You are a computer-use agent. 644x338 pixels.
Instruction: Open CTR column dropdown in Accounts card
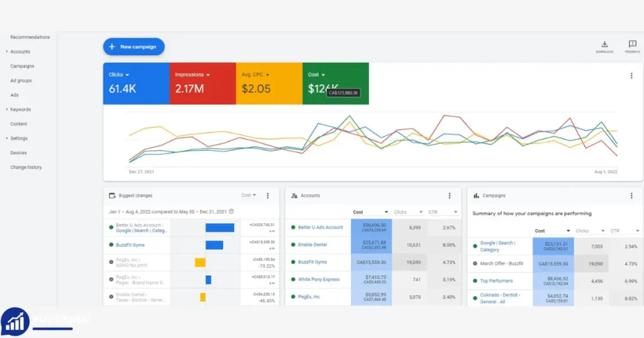click(x=442, y=212)
